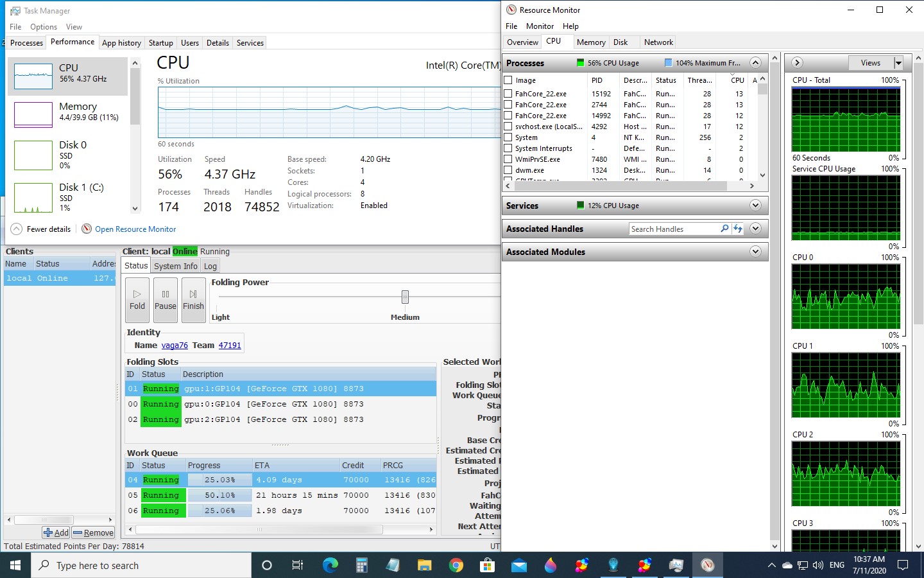Click the Fold play button in FAHControl
Screen dimensions: 924x578
click(x=137, y=299)
